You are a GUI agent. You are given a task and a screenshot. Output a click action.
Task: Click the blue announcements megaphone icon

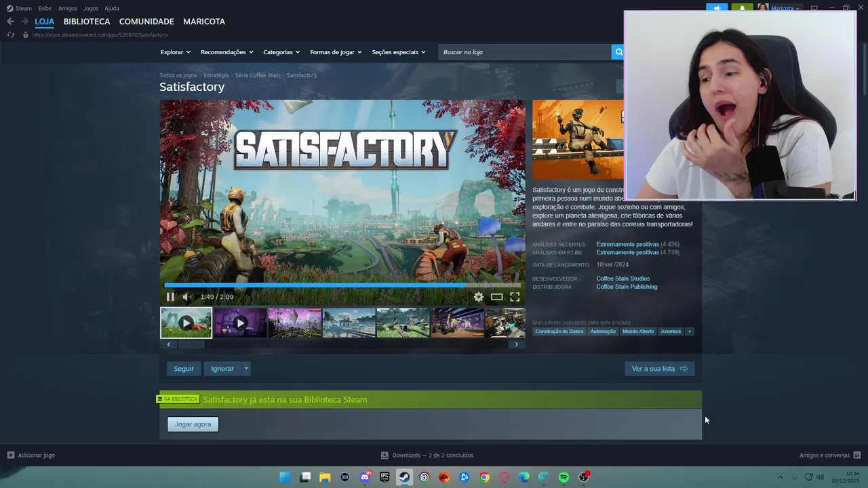coord(717,8)
